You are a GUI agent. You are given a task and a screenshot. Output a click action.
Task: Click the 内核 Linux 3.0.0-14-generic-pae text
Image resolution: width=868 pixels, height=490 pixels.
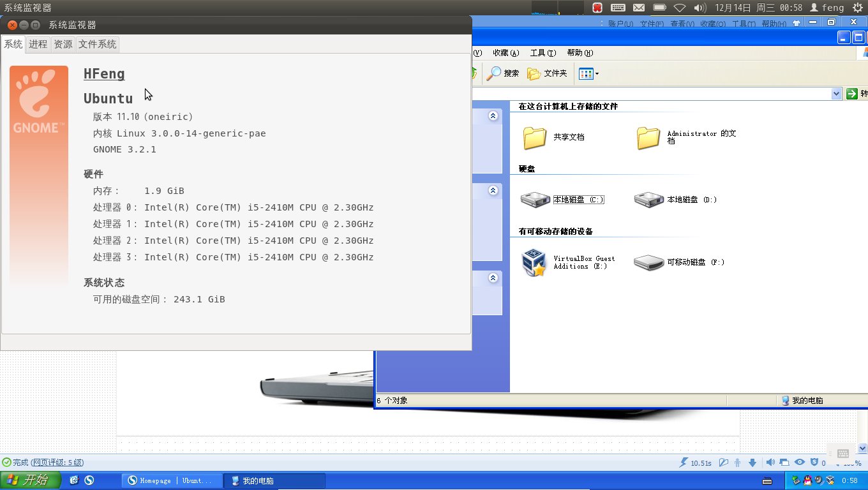(x=179, y=133)
